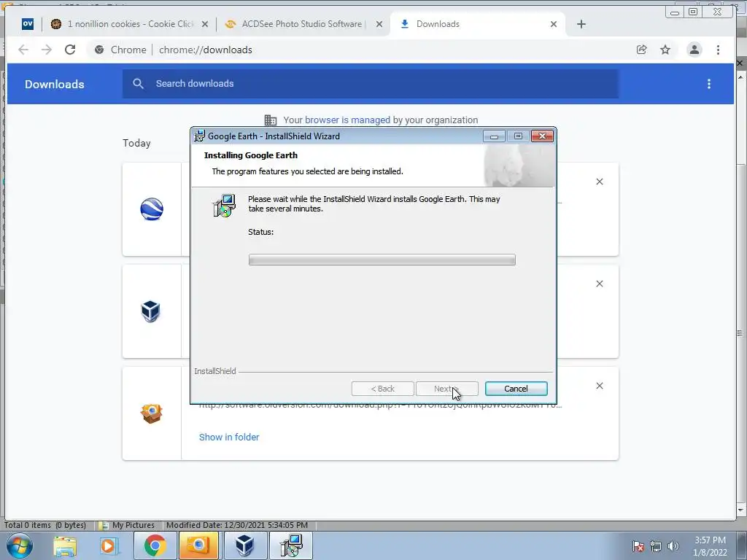Click the InstallShield title bar installer icon
Screen dimensions: 747x560
coord(200,136)
